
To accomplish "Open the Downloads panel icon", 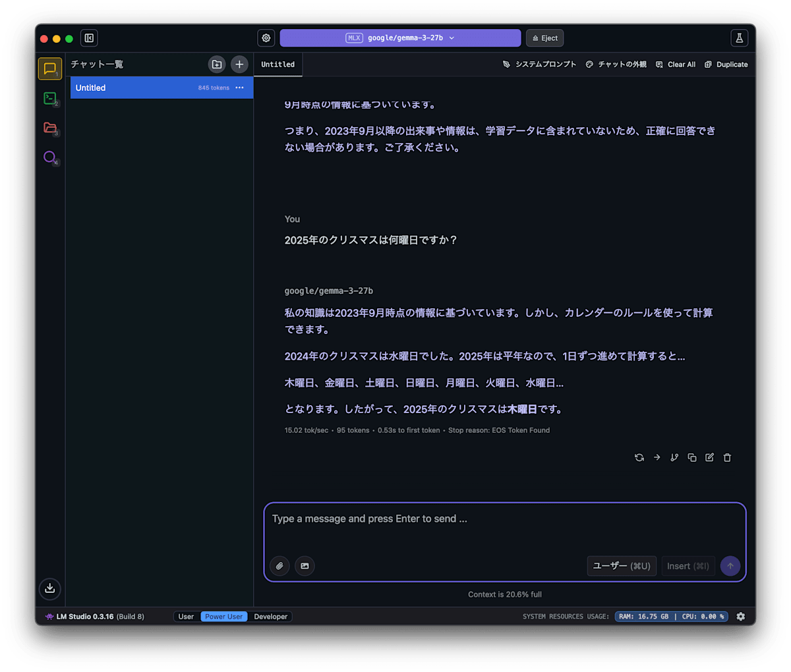I will [50, 589].
